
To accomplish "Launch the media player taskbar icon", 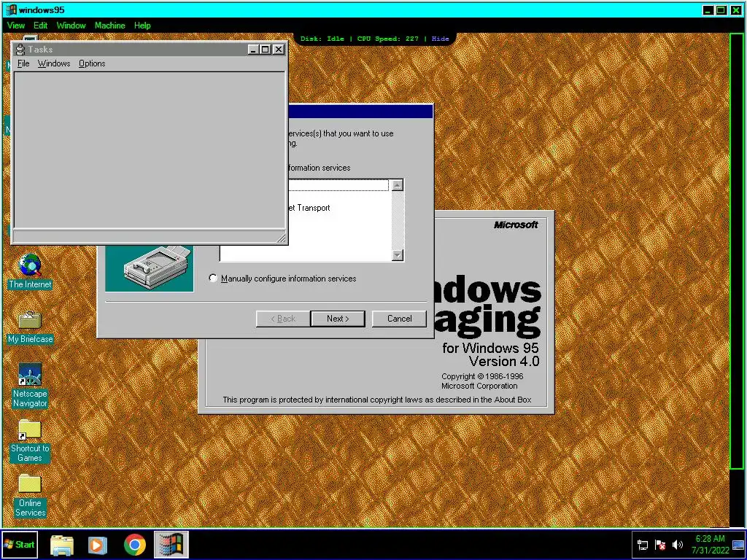I will pos(97,544).
